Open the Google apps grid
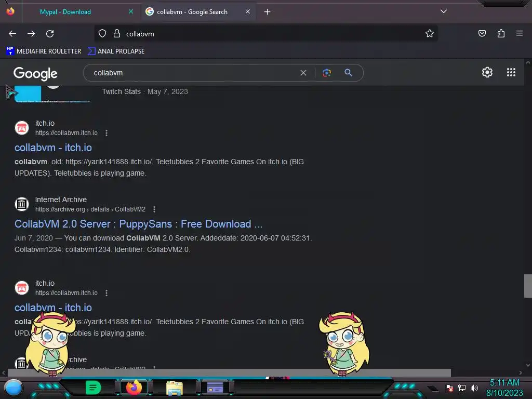This screenshot has height=399, width=532. click(x=511, y=72)
